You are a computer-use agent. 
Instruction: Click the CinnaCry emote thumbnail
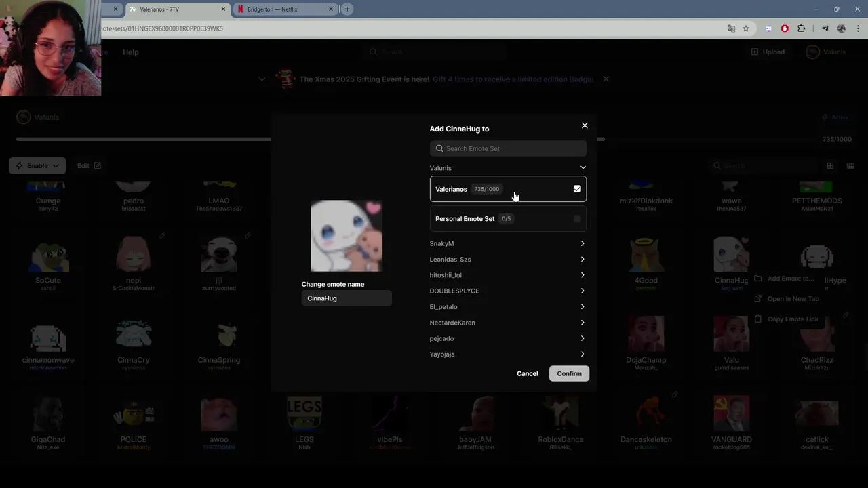coord(134,335)
